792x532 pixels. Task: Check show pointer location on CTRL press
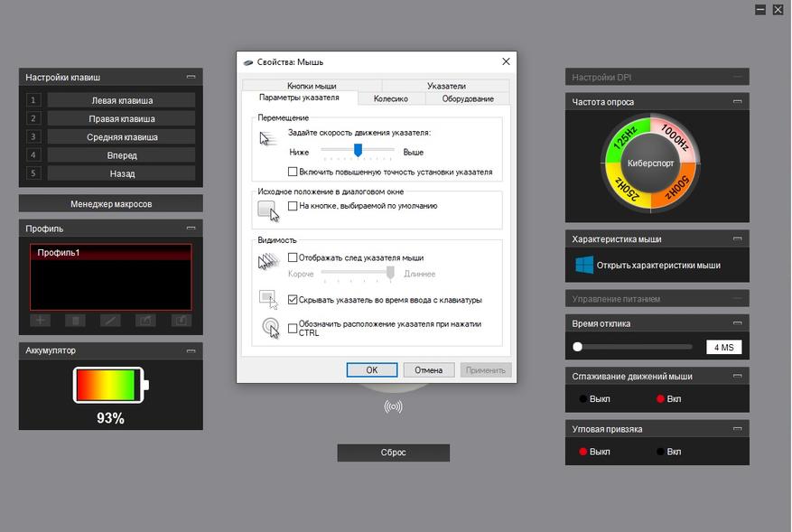click(x=293, y=329)
